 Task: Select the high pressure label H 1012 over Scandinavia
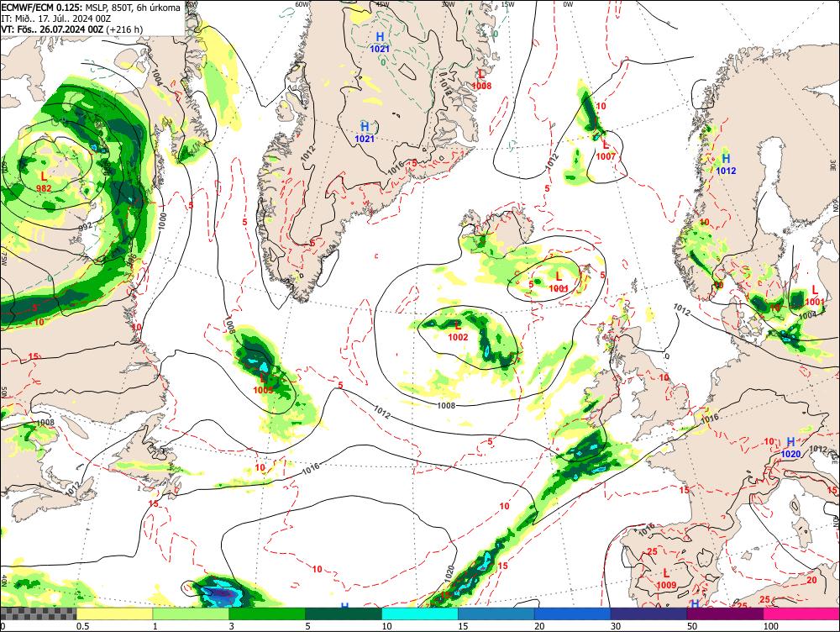[726, 164]
